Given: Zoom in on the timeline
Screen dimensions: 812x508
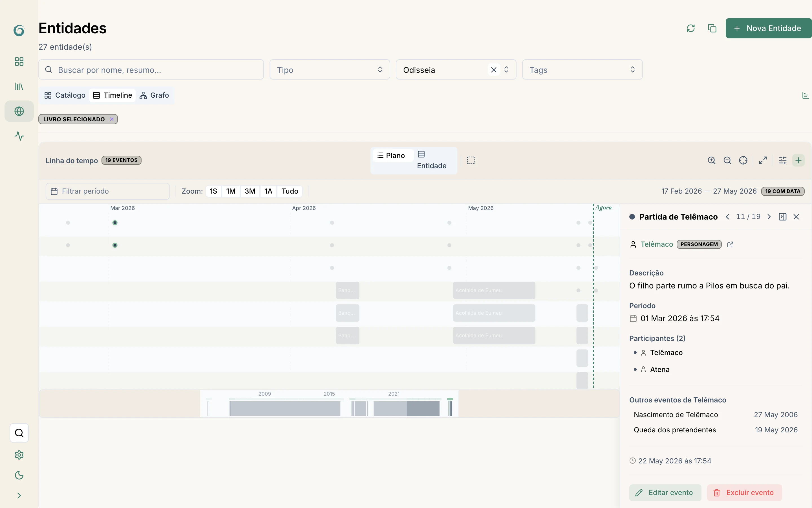Looking at the screenshot, I should coord(711,160).
